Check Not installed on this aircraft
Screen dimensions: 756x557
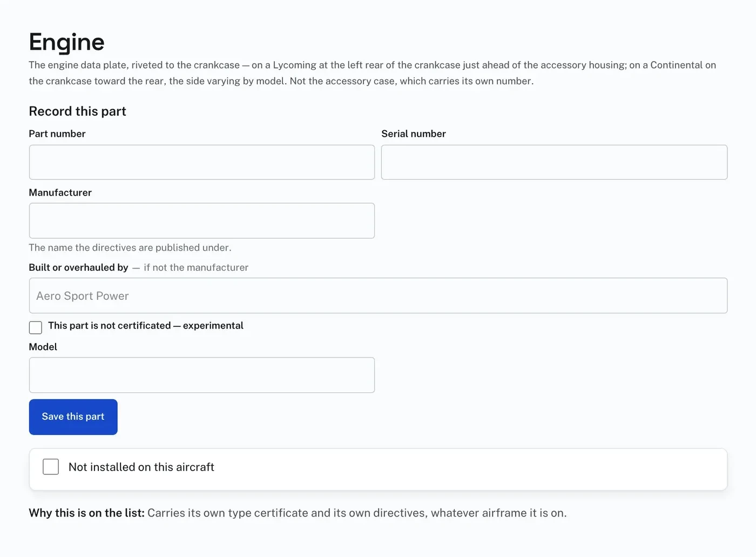(51, 467)
